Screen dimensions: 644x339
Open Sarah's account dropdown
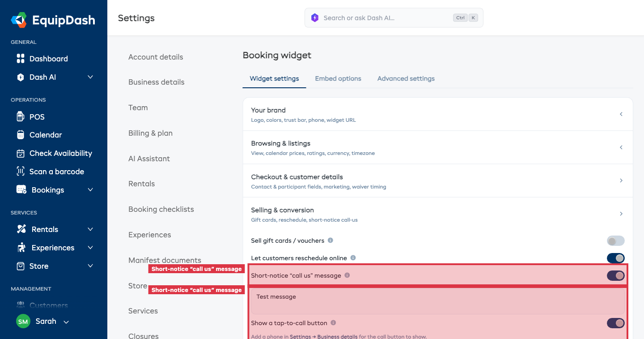(42, 322)
